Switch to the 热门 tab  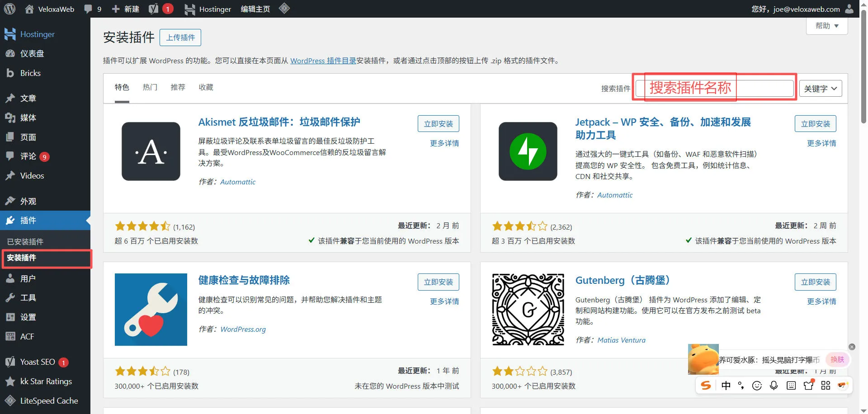click(150, 87)
